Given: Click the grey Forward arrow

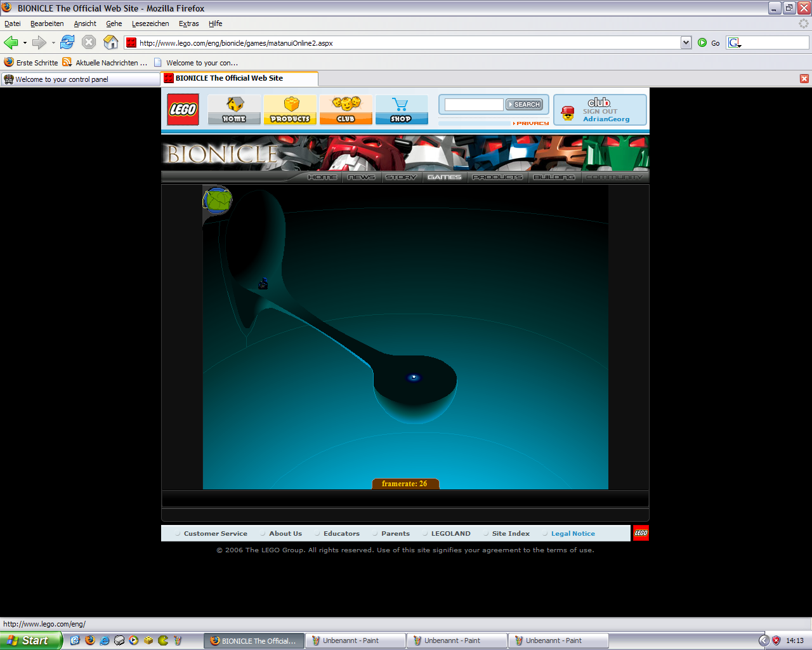Looking at the screenshot, I should (39, 43).
